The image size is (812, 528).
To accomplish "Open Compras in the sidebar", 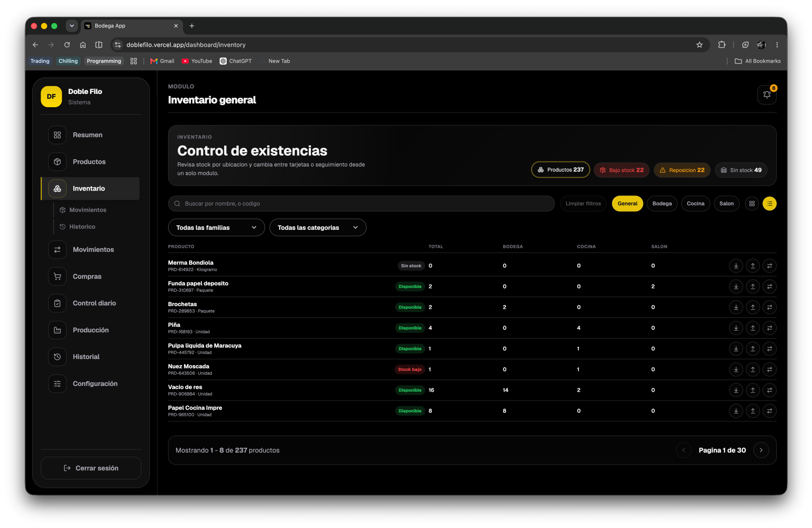I will point(91,277).
